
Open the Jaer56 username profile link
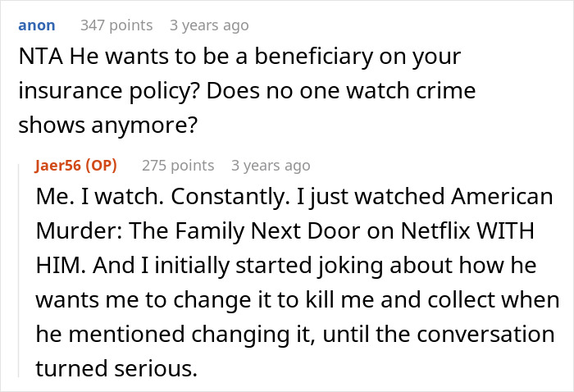coord(57,166)
